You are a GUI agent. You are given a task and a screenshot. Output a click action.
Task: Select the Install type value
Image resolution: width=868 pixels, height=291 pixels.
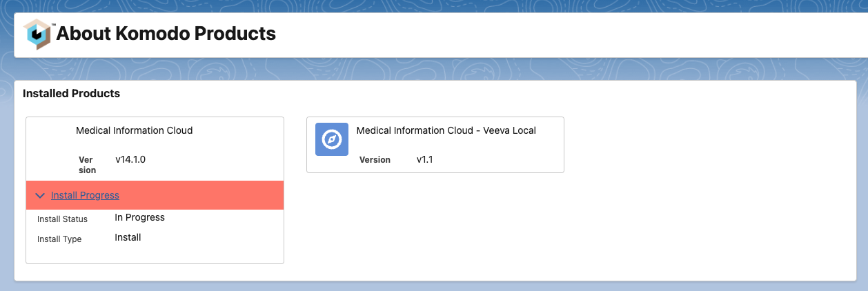pos(128,237)
